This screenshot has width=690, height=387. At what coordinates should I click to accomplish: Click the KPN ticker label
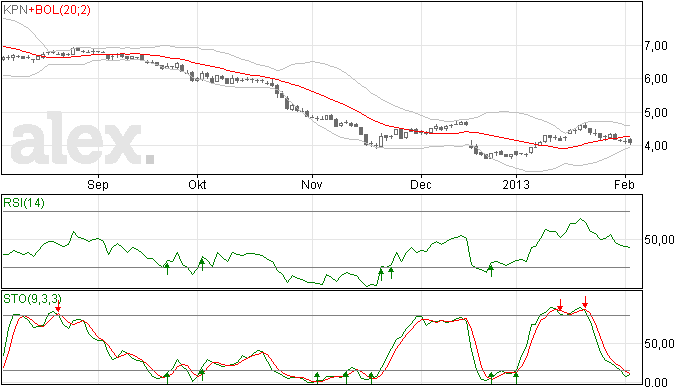pyautogui.click(x=15, y=10)
